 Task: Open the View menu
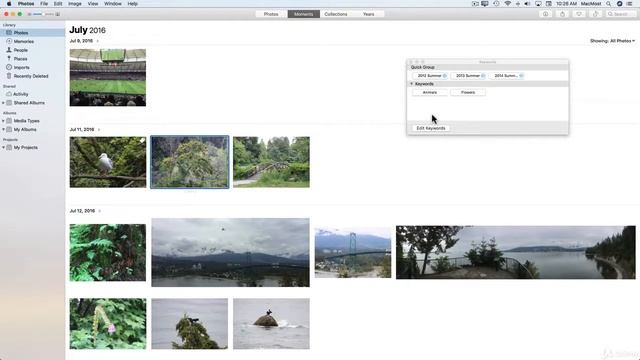pyautogui.click(x=93, y=4)
